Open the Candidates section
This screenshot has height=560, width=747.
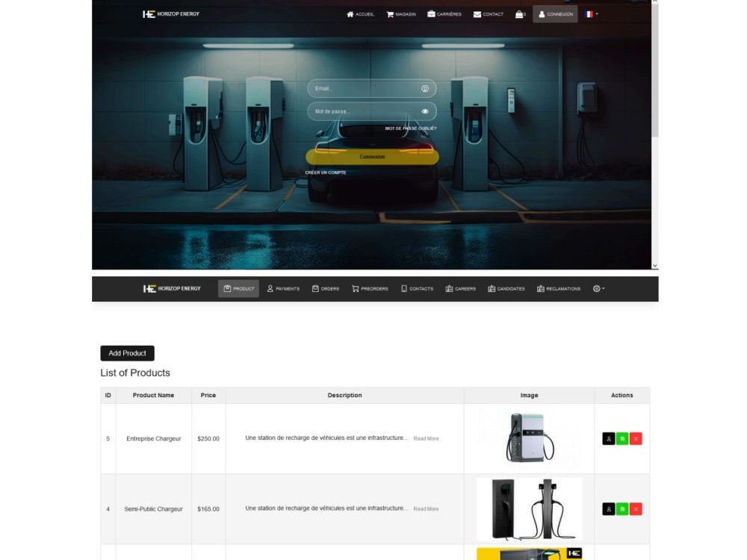[x=506, y=288]
